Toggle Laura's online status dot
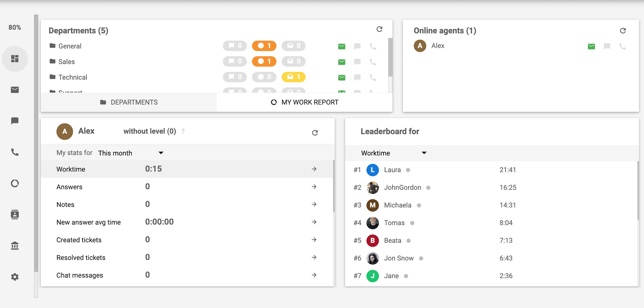Viewport: 644px width, 308px height. point(408,170)
